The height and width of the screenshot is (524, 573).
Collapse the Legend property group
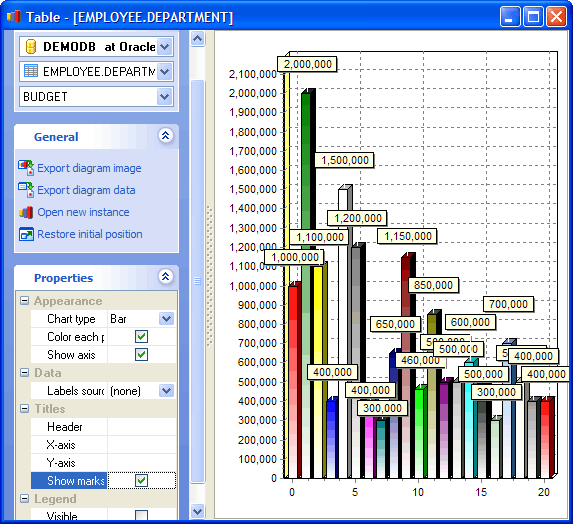point(24,498)
